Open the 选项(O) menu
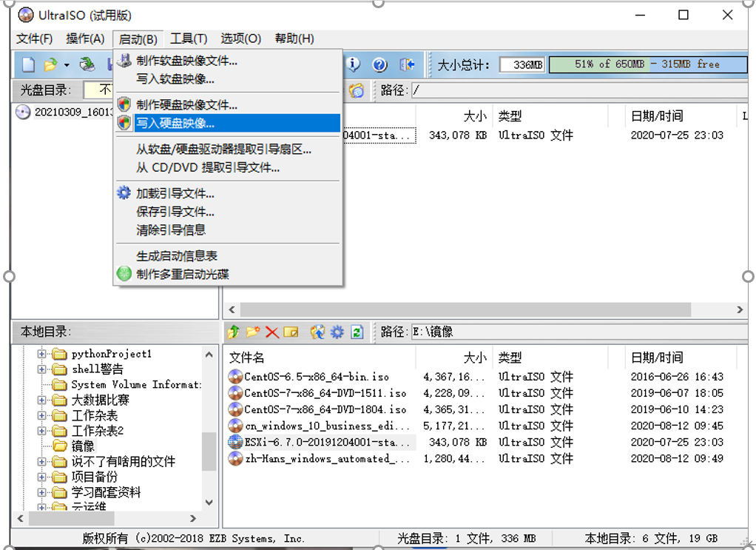This screenshot has height=550, width=756. (x=240, y=38)
